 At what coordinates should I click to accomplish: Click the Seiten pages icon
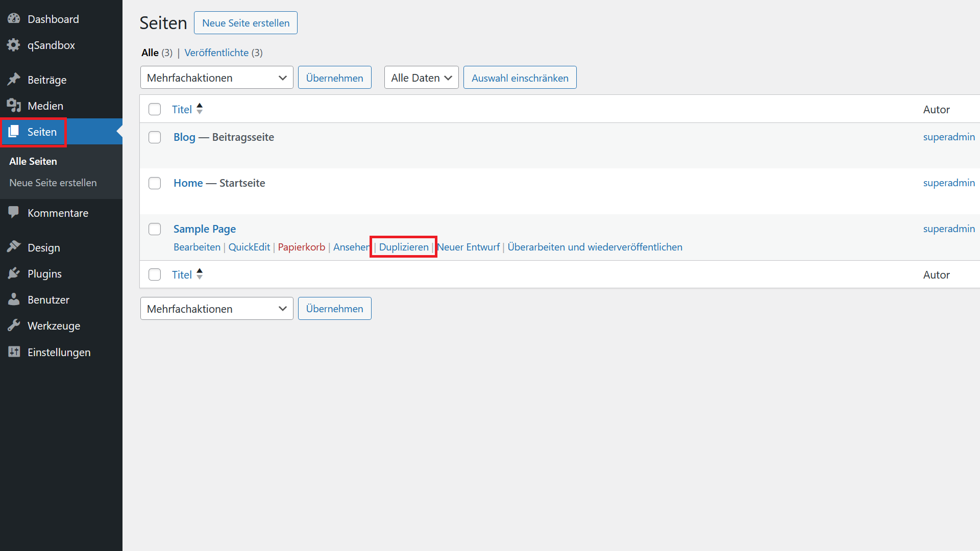pos(14,132)
